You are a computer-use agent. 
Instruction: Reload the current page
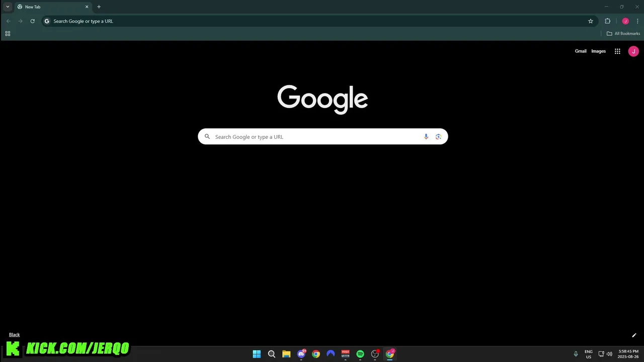click(32, 21)
